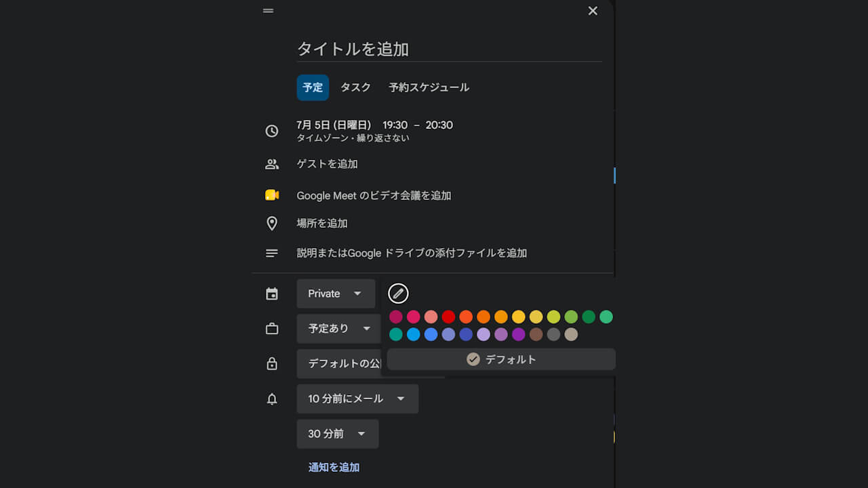Pick the salmon pink color swatch

click(431, 317)
